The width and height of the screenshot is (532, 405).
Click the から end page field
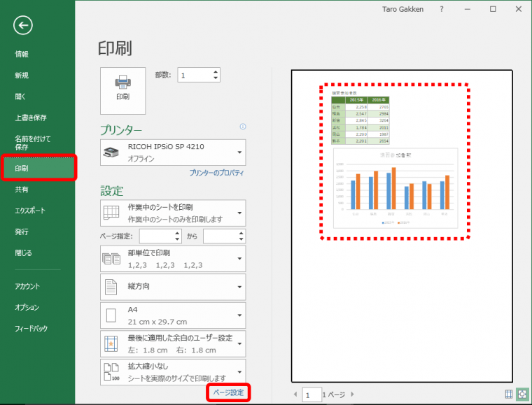(221, 236)
